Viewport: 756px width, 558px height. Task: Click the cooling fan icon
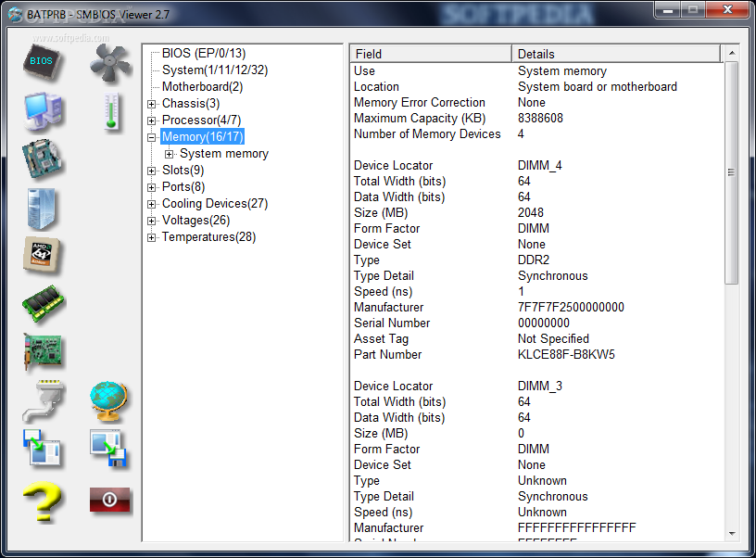[110, 63]
